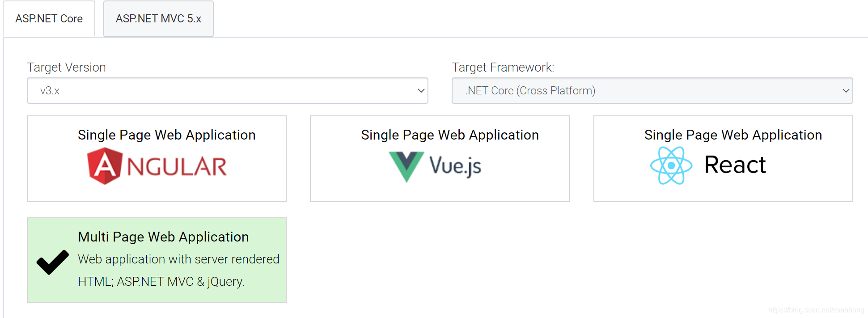The width and height of the screenshot is (868, 318).
Task: Click the Angular card's Single Page title
Action: pos(166,135)
